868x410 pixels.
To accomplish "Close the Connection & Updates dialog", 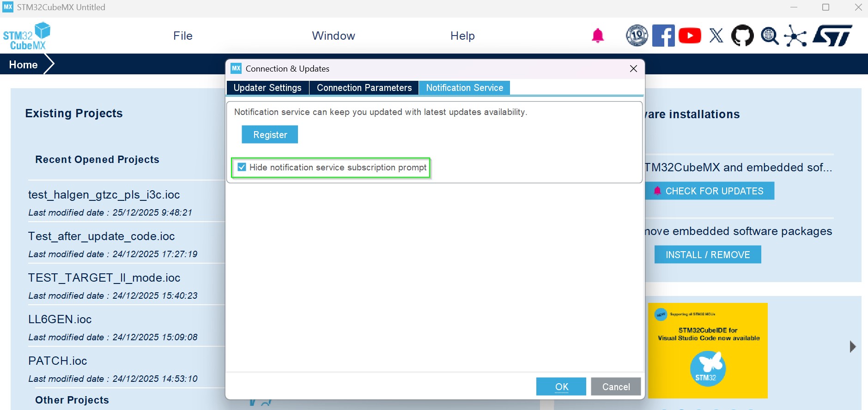I will point(633,68).
